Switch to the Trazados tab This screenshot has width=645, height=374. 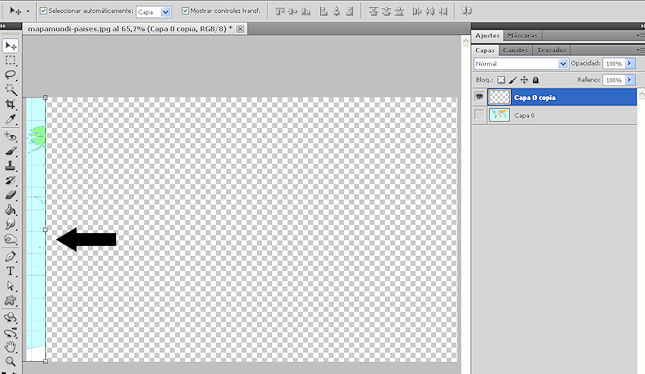click(551, 50)
